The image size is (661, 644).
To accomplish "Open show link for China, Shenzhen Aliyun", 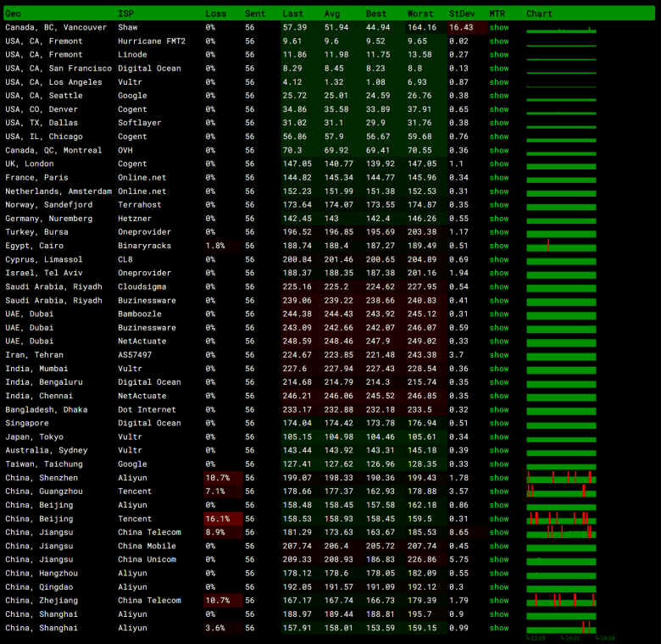I will (x=498, y=478).
